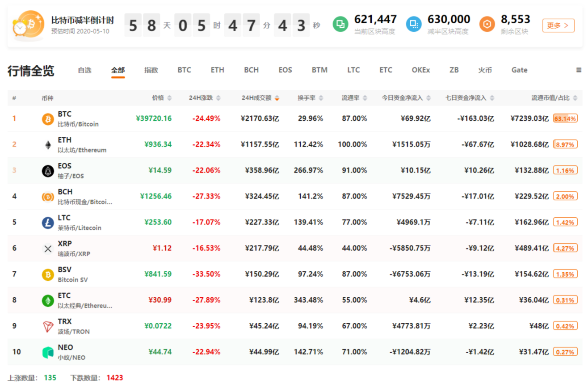Open Bitcoin SV coin name link
The height and width of the screenshot is (388, 588).
[73, 280]
